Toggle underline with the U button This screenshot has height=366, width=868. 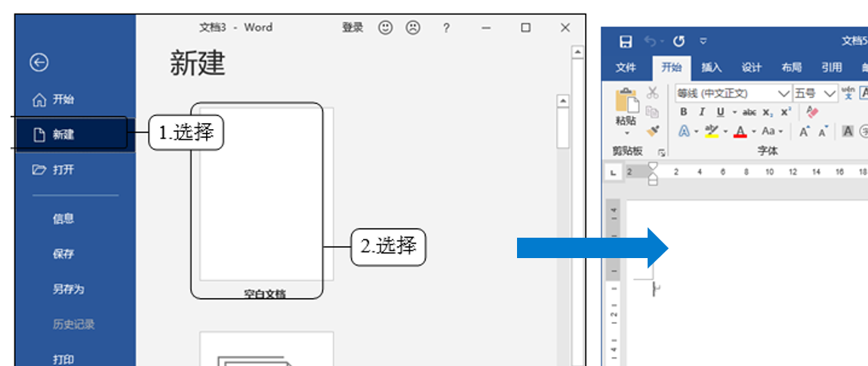pos(720,112)
